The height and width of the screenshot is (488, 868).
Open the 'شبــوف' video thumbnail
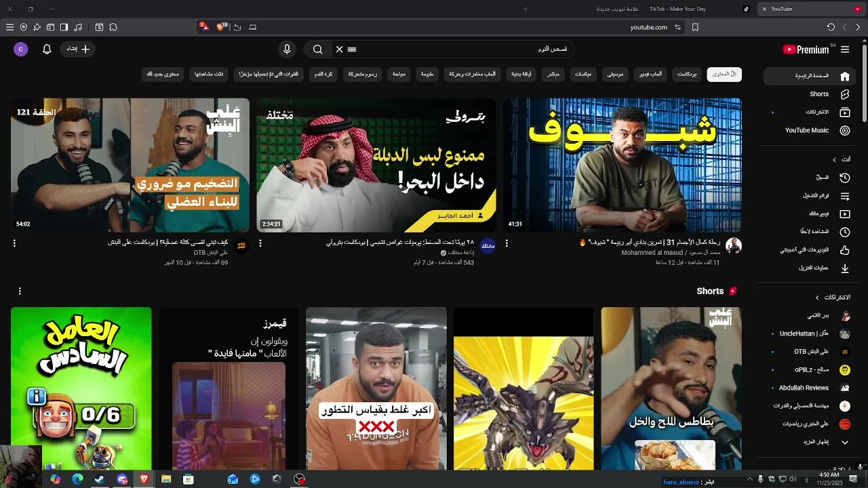(623, 165)
